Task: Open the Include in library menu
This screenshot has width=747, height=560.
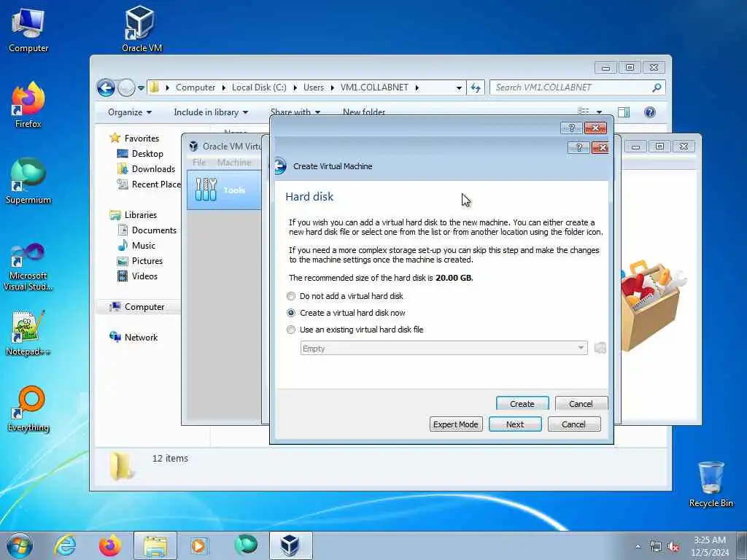Action: pyautogui.click(x=211, y=112)
